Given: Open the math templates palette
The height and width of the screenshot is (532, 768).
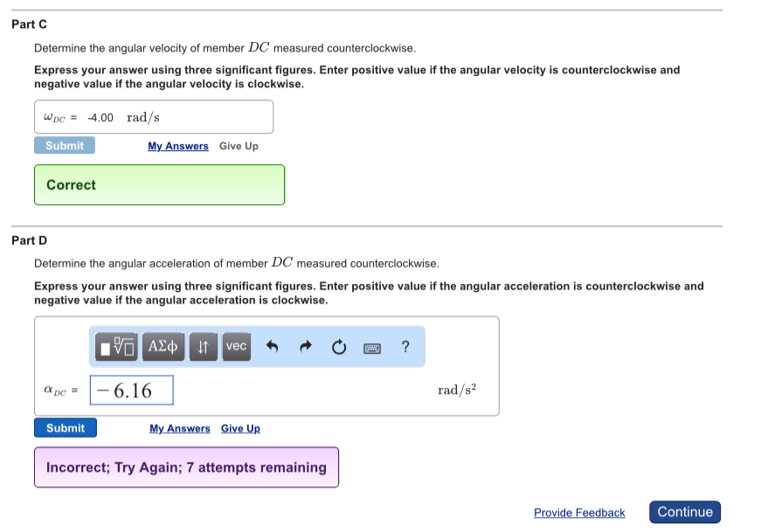Looking at the screenshot, I should [118, 347].
